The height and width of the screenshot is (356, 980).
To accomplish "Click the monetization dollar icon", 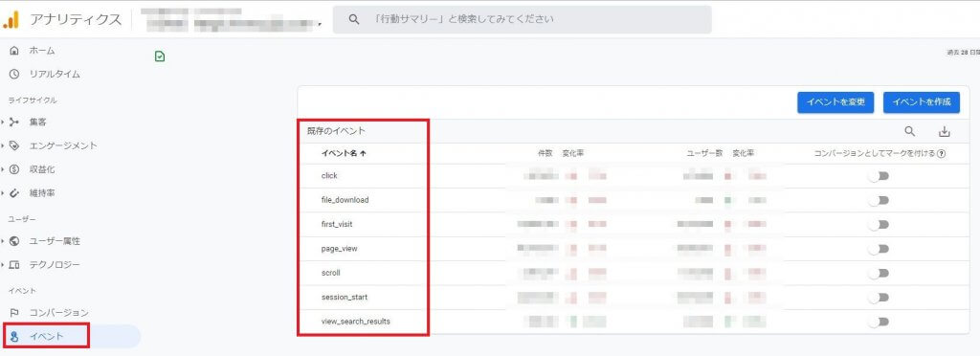I will 14,169.
